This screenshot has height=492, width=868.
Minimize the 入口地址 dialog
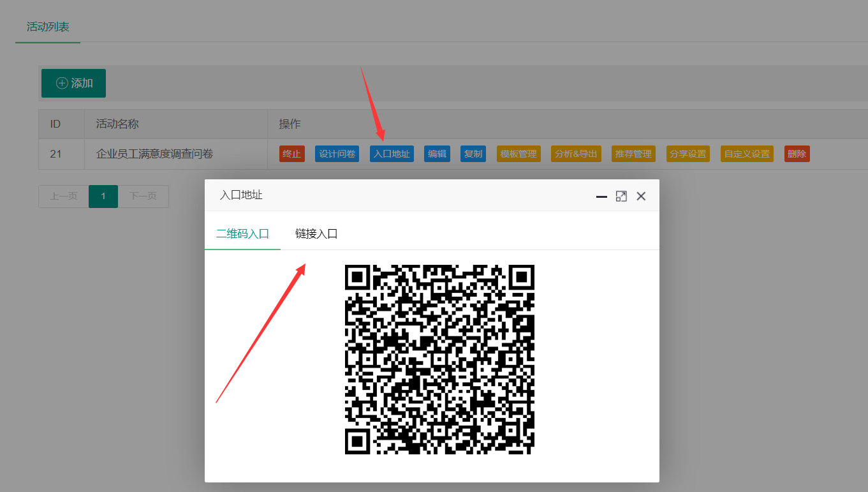click(601, 197)
